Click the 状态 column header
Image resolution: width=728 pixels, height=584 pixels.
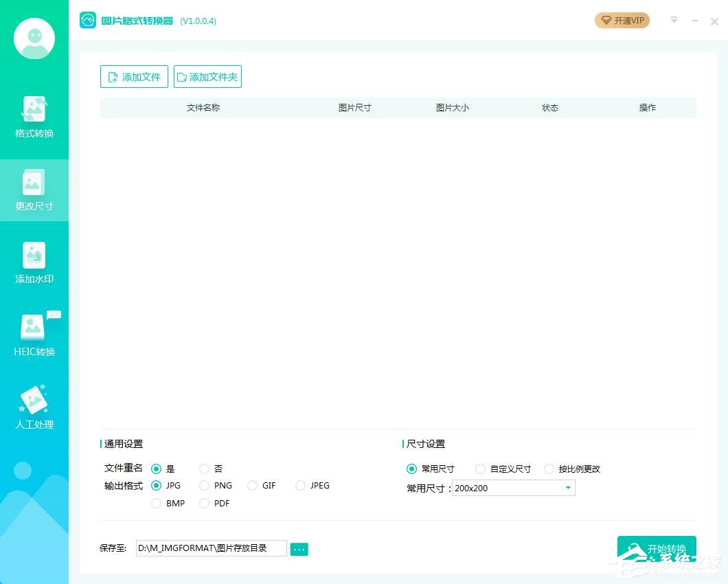(550, 107)
